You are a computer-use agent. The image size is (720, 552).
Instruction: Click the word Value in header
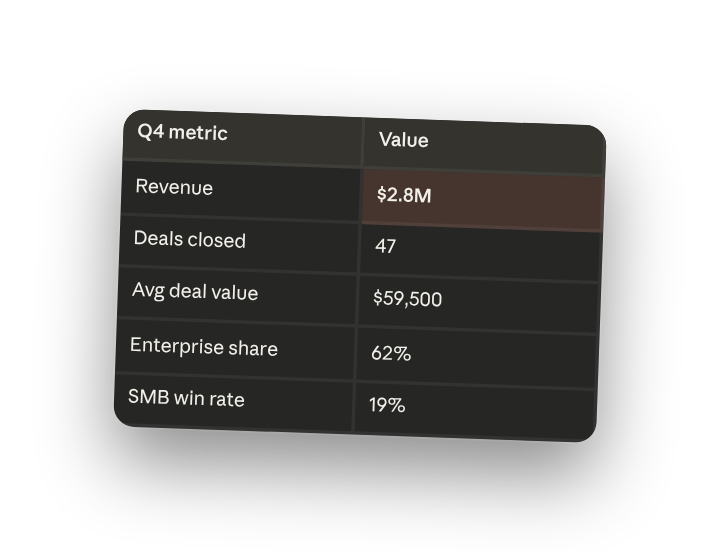[404, 140]
